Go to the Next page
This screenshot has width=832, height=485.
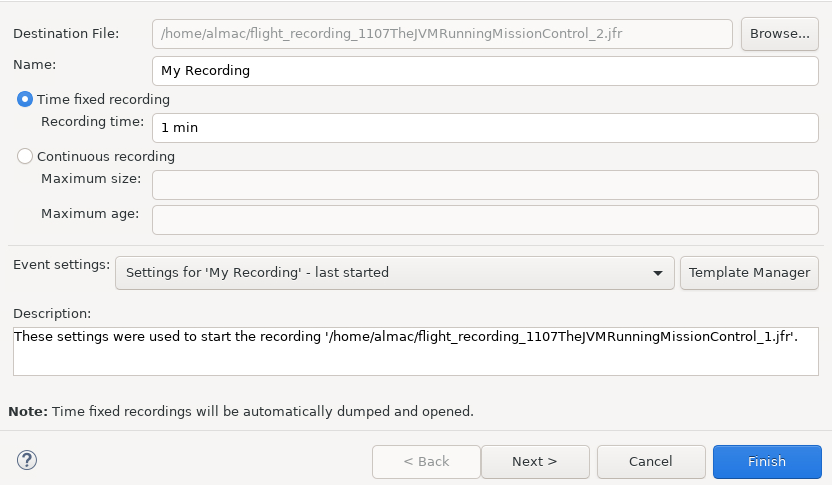point(535,461)
